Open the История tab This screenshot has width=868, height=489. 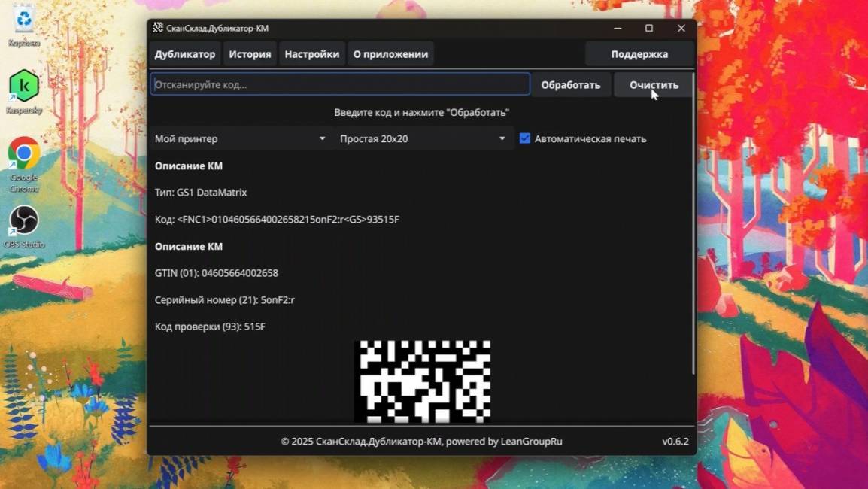250,54
